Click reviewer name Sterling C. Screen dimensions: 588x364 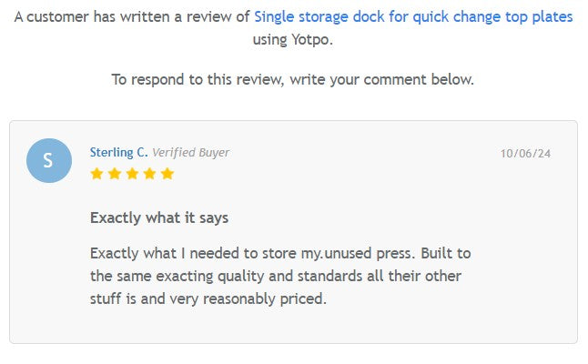[118, 153]
